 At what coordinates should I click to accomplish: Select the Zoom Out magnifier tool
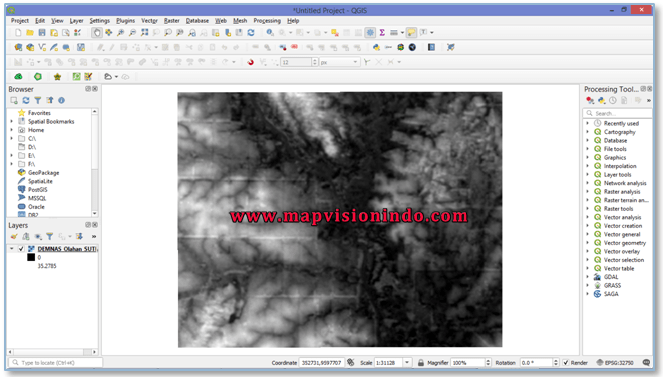click(x=132, y=33)
